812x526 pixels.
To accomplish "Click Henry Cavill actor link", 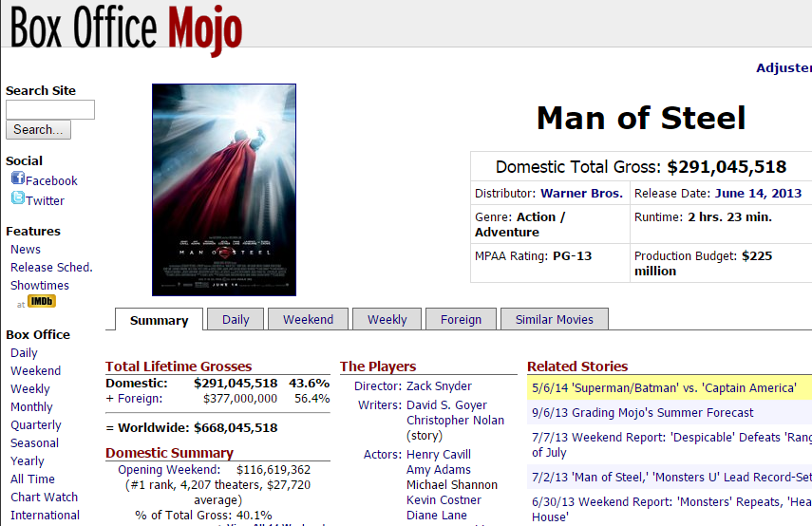I will [439, 455].
